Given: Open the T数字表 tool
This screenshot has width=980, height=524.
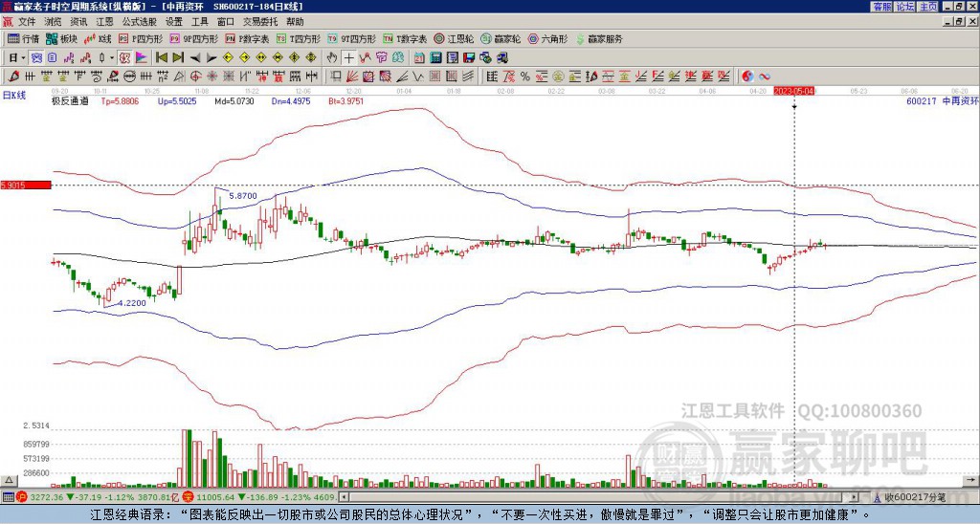Looking at the screenshot, I should point(405,39).
